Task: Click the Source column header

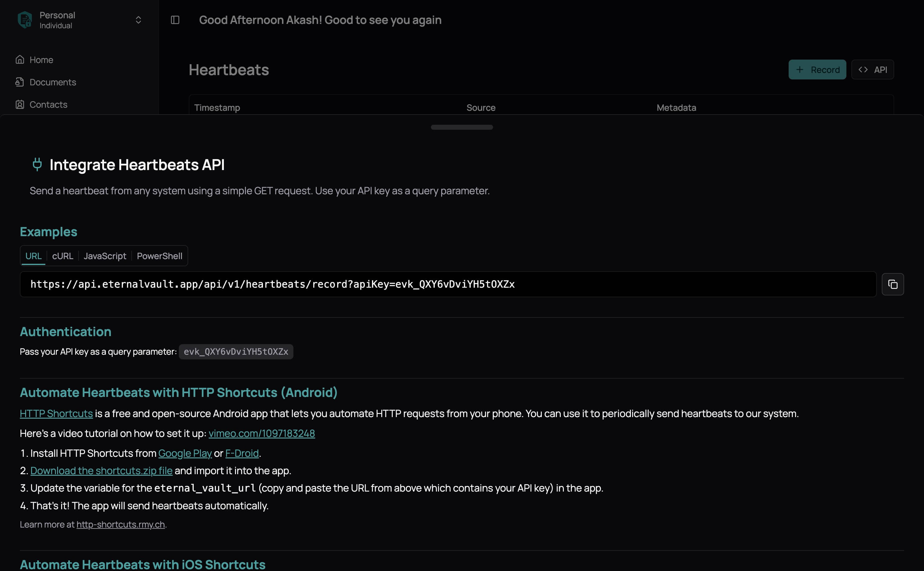Action: (x=481, y=108)
